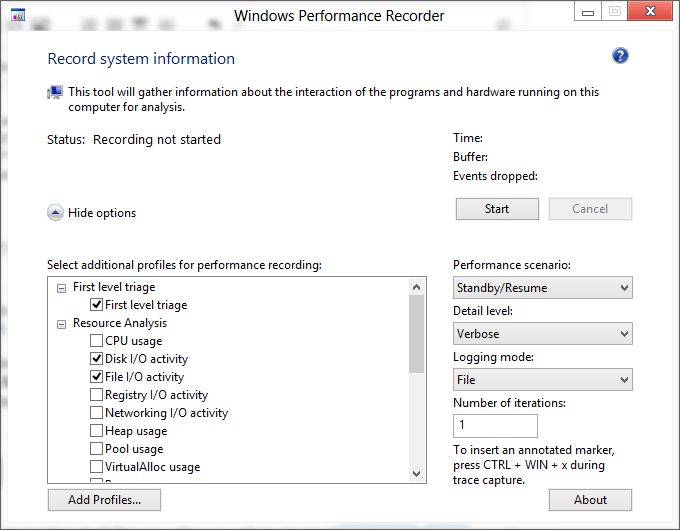Enable the CPU usage checkbox
This screenshot has height=530, width=680.
click(x=96, y=341)
